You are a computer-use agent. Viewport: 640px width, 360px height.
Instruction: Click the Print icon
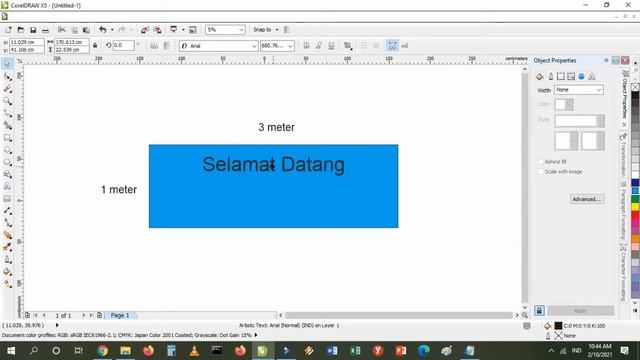pos(45,30)
